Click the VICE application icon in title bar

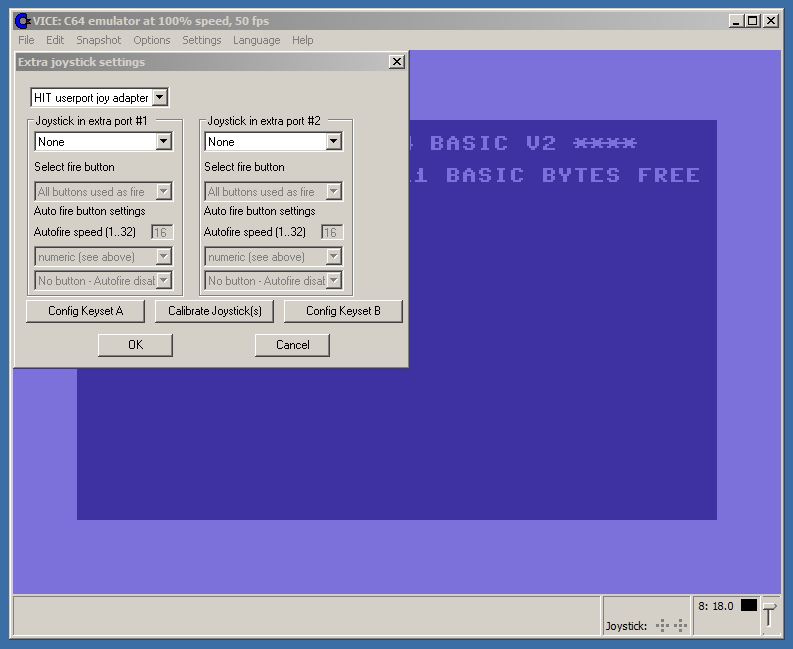coord(22,20)
